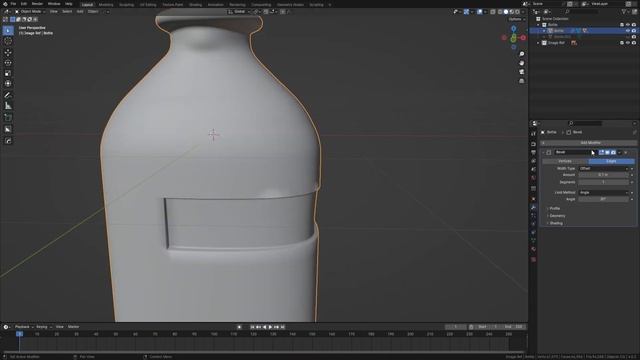Screen dimensions: 640x360
Task: Select the Scale tool
Action: 8,73
